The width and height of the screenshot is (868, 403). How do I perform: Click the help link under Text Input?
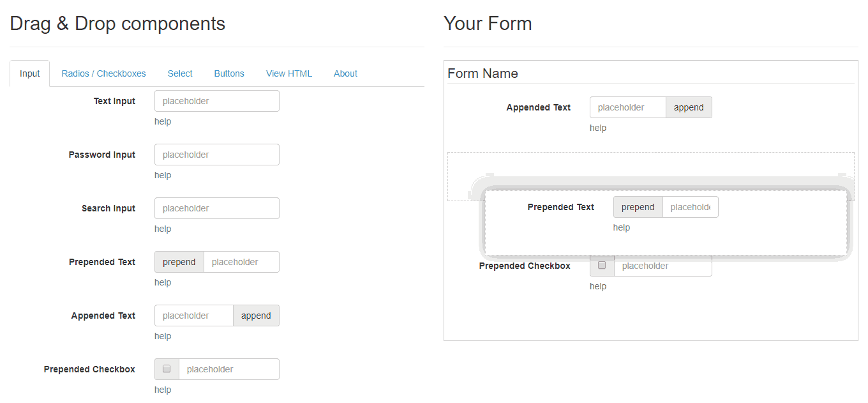[x=162, y=121]
